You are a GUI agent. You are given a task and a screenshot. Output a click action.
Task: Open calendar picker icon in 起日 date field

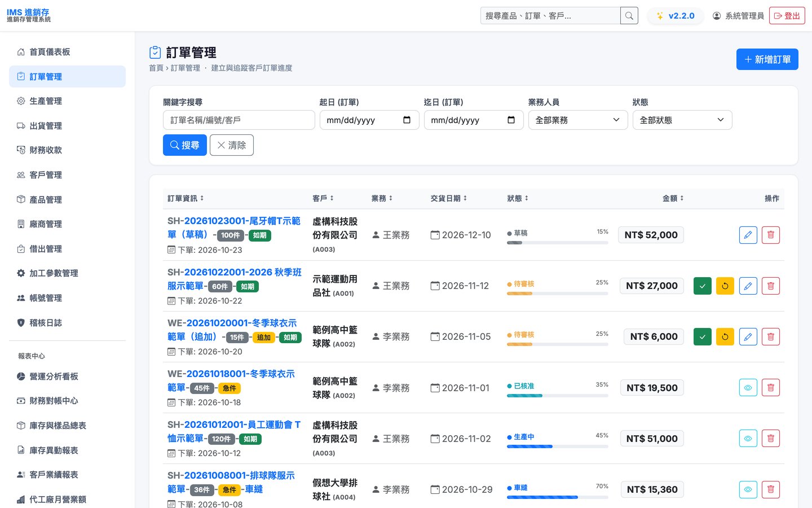pyautogui.click(x=407, y=120)
